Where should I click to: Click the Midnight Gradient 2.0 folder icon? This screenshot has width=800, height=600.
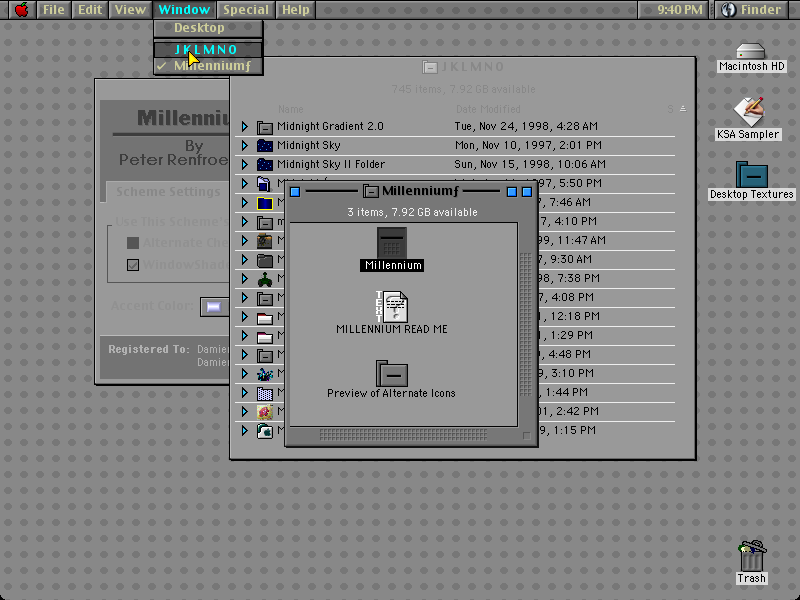(x=264, y=127)
